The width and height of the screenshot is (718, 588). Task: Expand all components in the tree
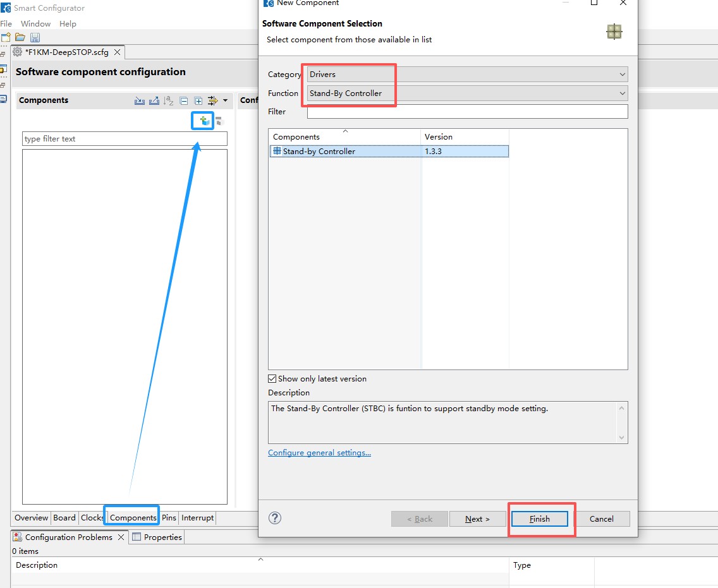point(198,100)
